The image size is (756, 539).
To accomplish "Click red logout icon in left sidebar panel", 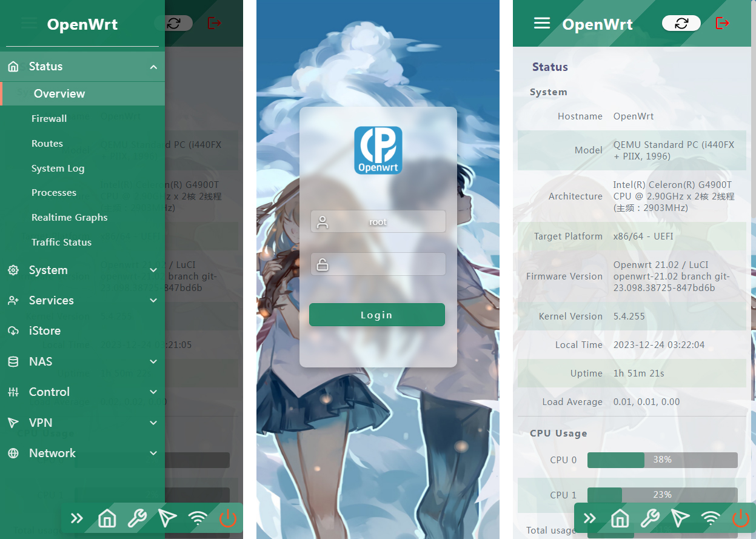I will pyautogui.click(x=215, y=23).
